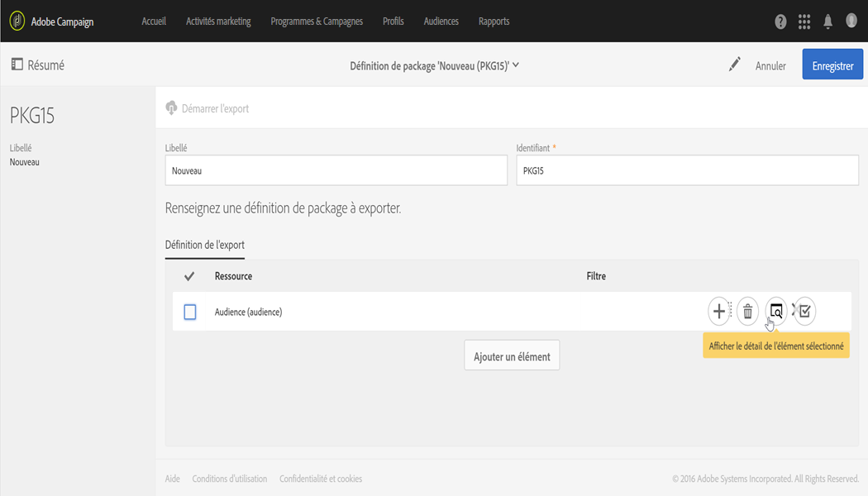Screen dimensions: 868x496
Task: Click the Ajouter un élément button
Action: 512,356
